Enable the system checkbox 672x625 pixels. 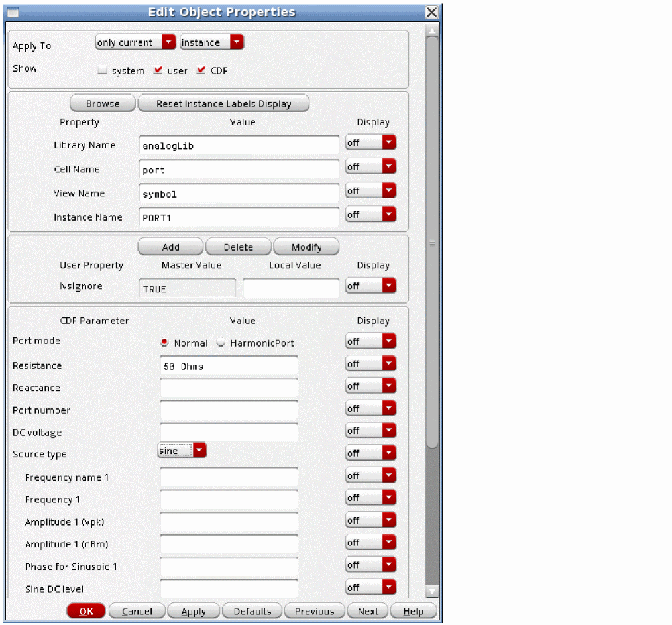pyautogui.click(x=102, y=71)
